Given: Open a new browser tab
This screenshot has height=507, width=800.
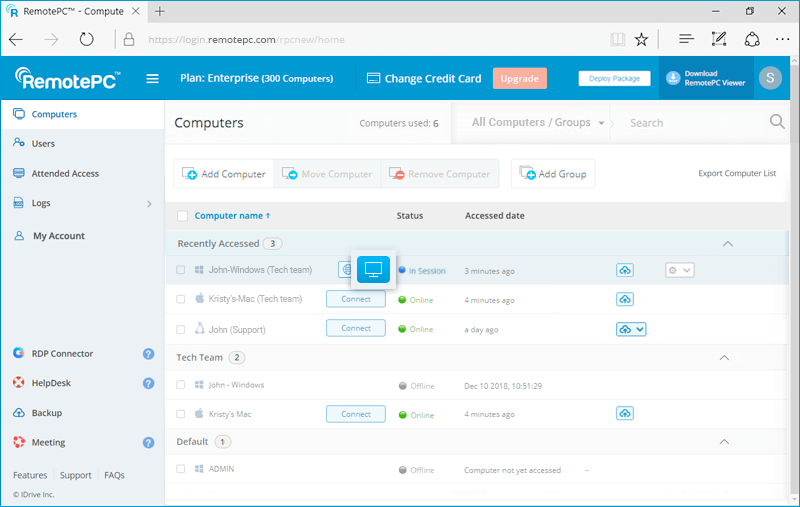Looking at the screenshot, I should point(160,11).
